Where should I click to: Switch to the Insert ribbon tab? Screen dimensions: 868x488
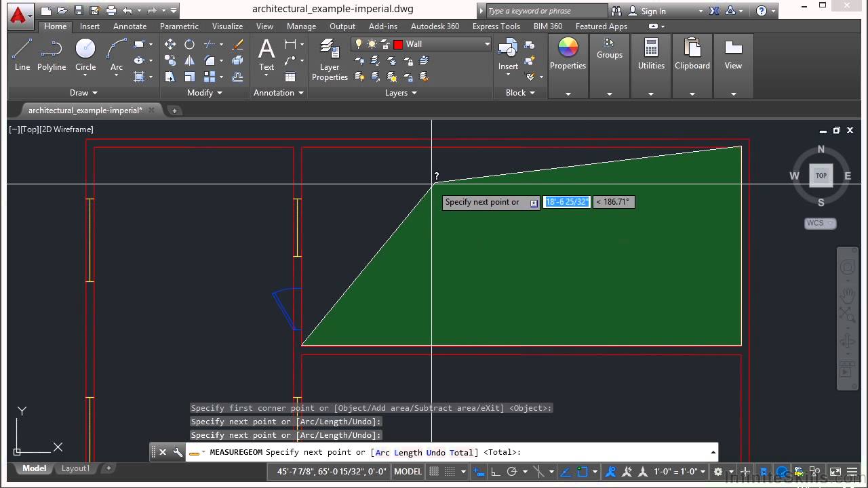coord(90,26)
